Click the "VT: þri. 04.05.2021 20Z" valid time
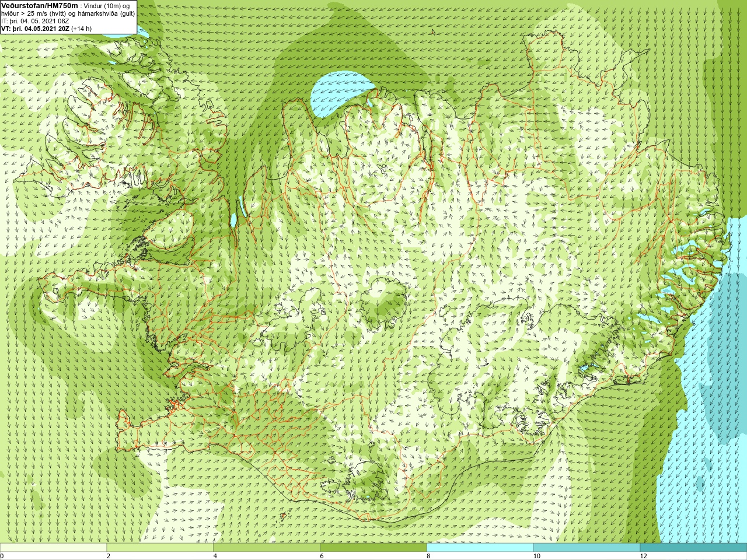Viewport: 747px width, 560px height. point(35,29)
